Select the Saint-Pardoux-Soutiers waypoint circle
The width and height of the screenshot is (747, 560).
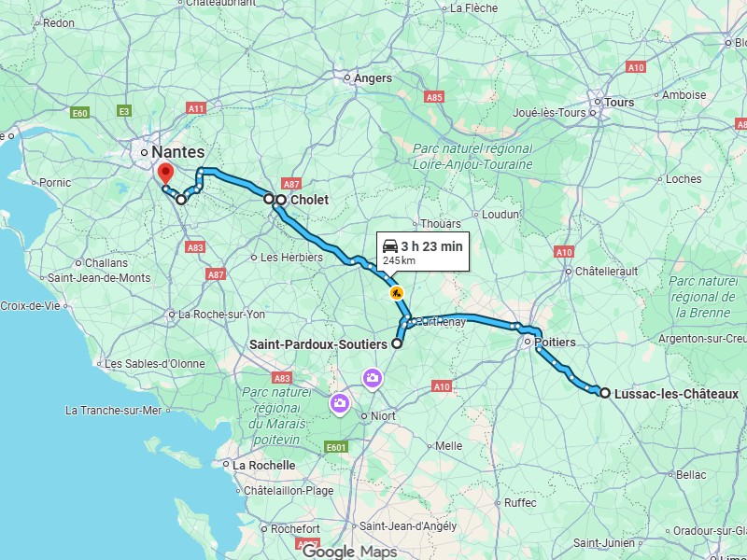(397, 343)
